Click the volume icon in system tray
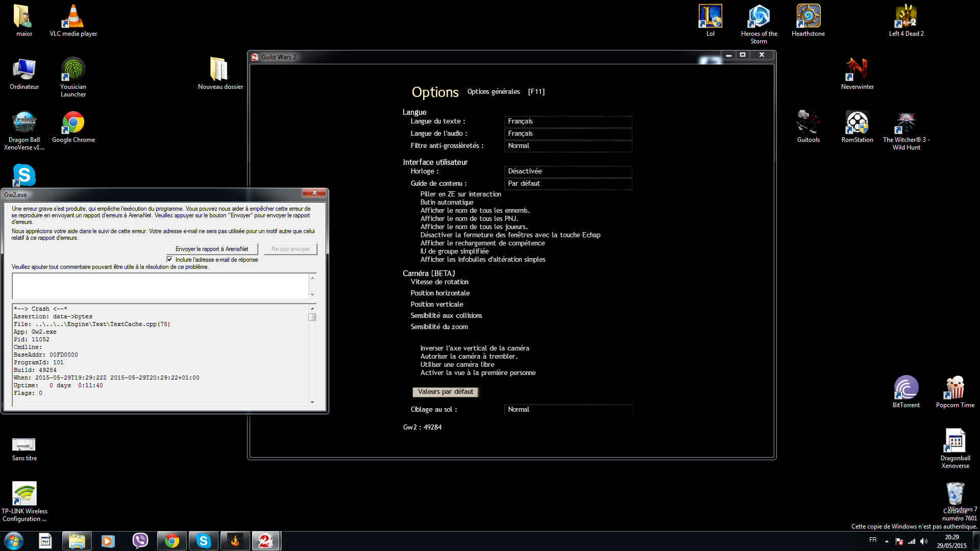Image resolution: width=980 pixels, height=551 pixels. point(924,541)
